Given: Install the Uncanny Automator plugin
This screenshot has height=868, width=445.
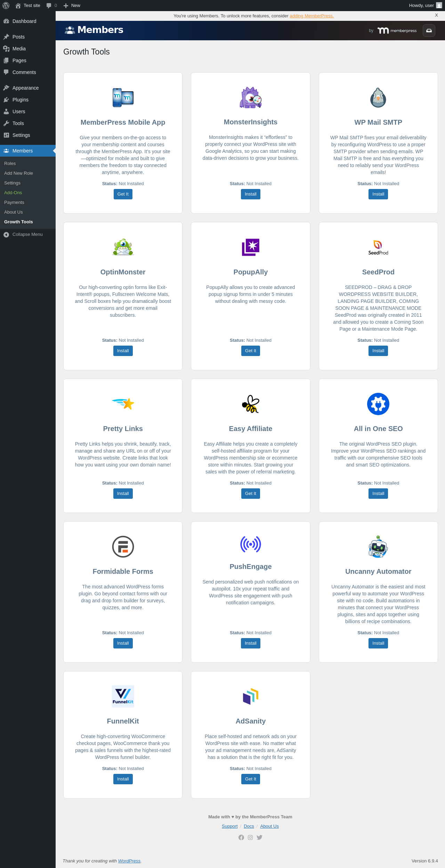Looking at the screenshot, I should [378, 643].
